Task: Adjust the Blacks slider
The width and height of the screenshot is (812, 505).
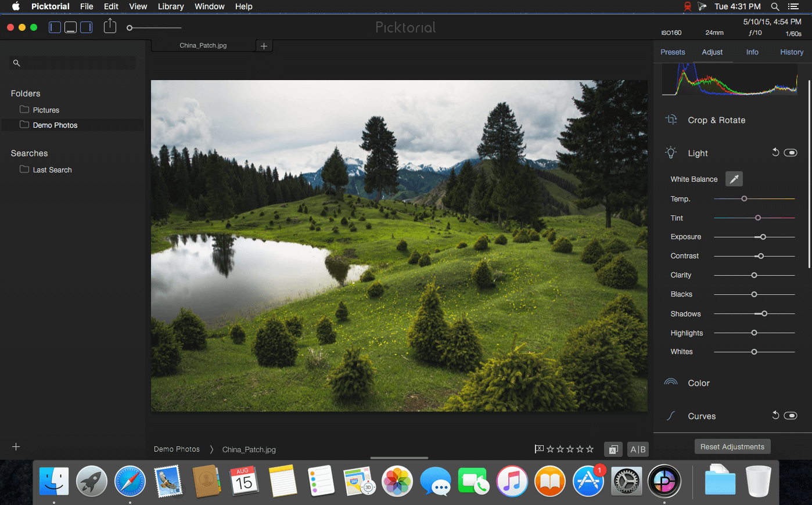Action: point(754,294)
